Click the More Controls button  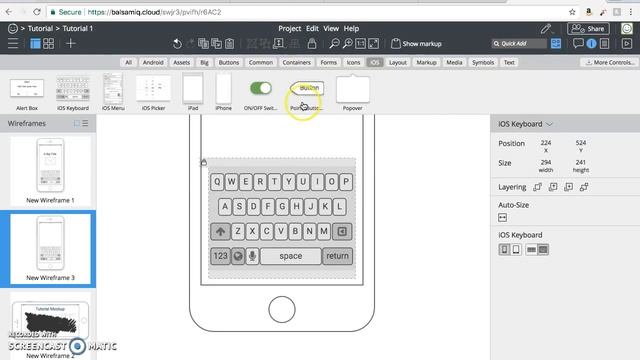coord(610,62)
